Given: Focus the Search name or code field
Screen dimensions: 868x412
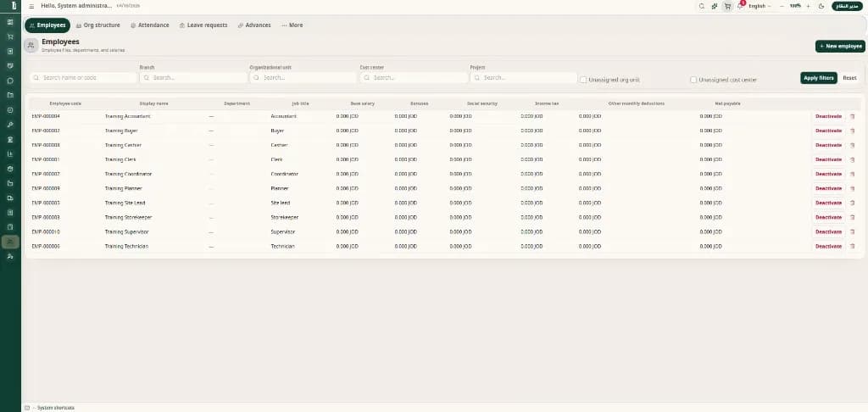Looking at the screenshot, I should [83, 77].
